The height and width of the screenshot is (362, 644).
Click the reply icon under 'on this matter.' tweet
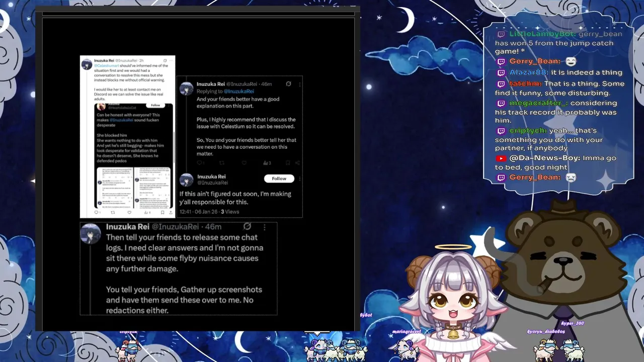(200, 163)
